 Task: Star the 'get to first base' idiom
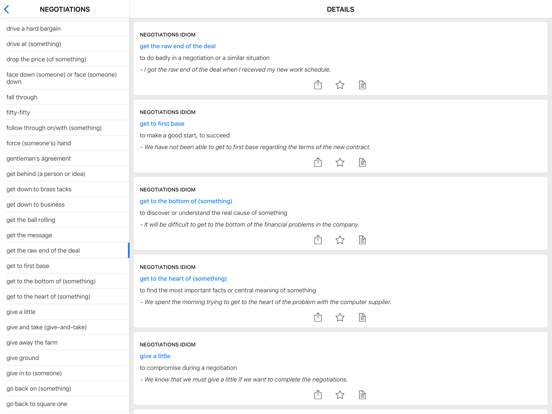point(340,162)
